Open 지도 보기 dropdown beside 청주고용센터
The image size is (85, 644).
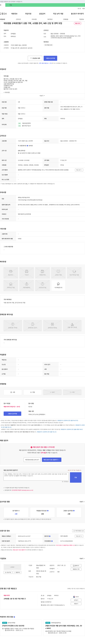pos(79,536)
